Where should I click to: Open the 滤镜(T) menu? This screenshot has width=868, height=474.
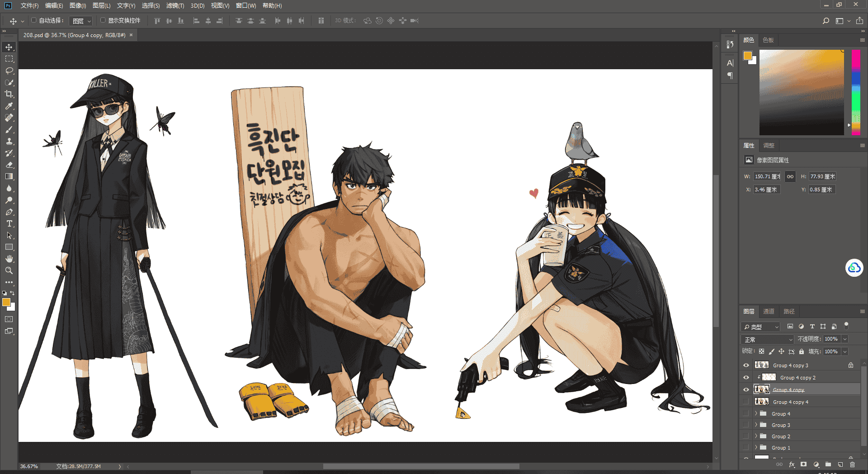175,5
